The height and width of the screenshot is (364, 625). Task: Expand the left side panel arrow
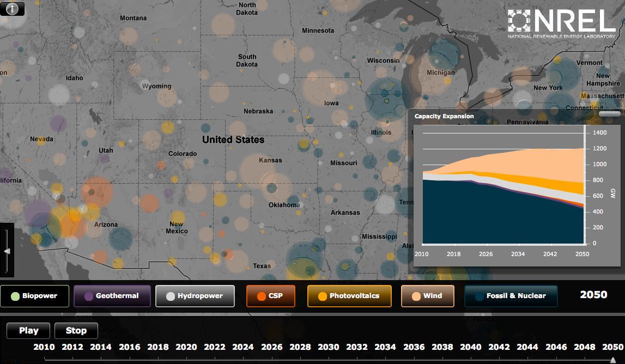[x=7, y=251]
